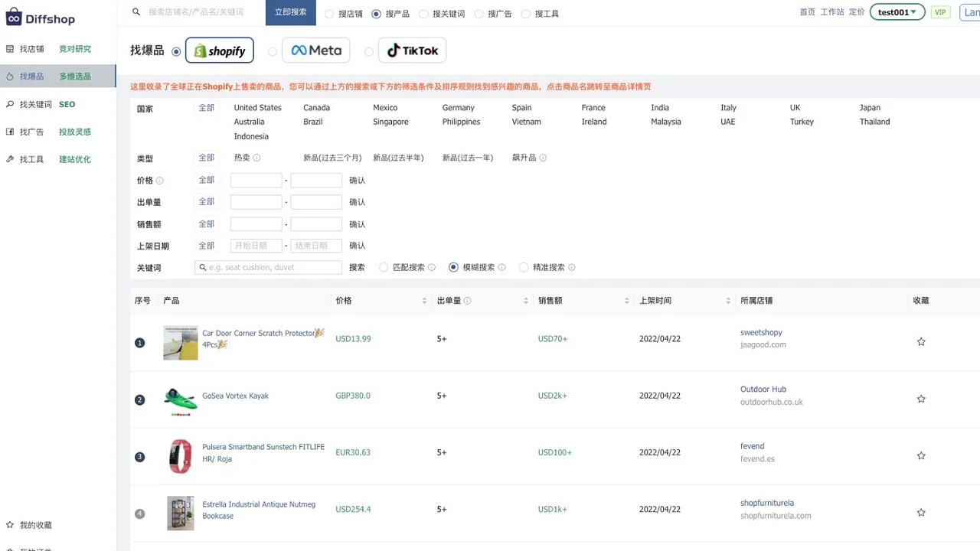Viewport: 980px width, 551px height.
Task: Sort the 上架时间 column
Action: pyautogui.click(x=727, y=300)
